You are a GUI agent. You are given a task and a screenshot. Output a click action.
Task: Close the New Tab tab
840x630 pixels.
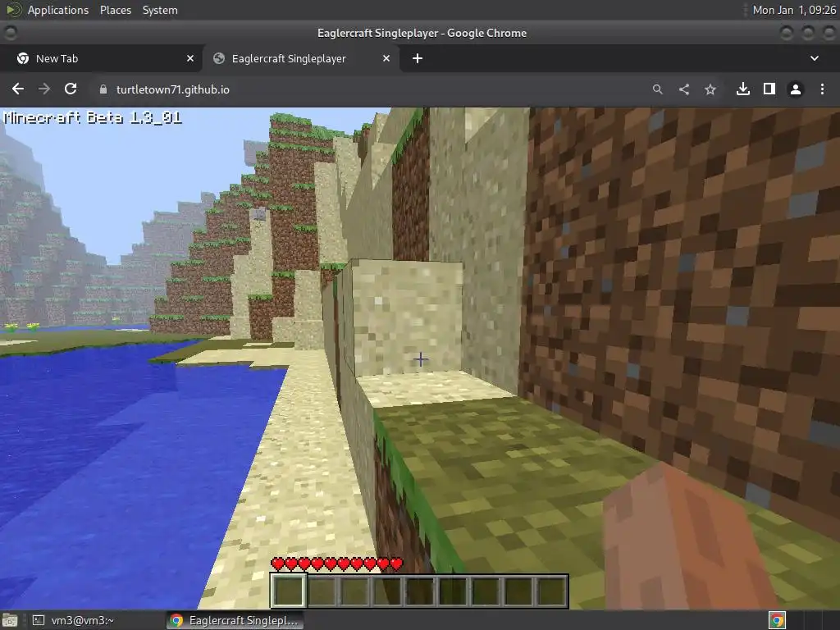(x=190, y=58)
